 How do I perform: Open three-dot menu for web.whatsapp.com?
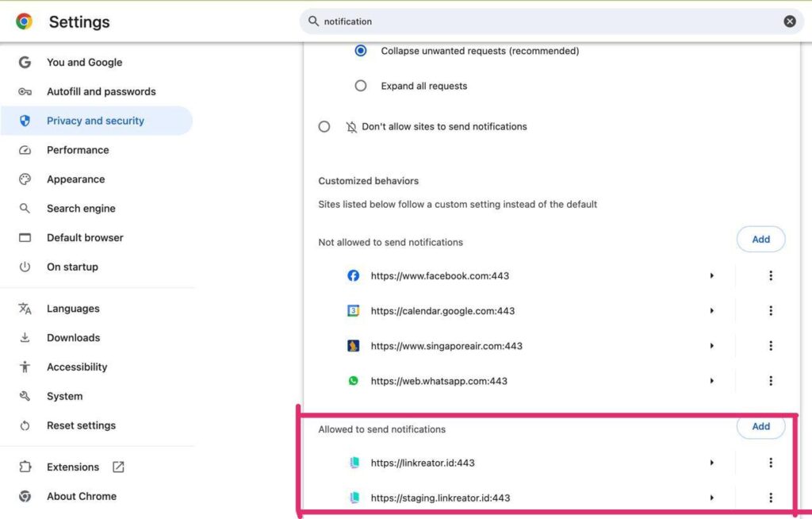(x=770, y=381)
